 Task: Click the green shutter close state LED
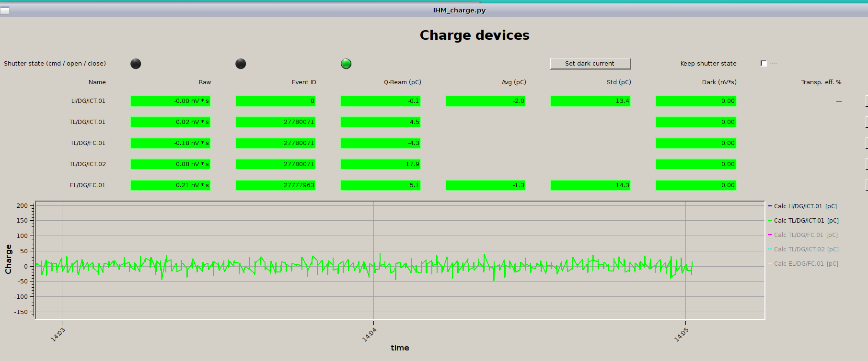click(x=346, y=64)
